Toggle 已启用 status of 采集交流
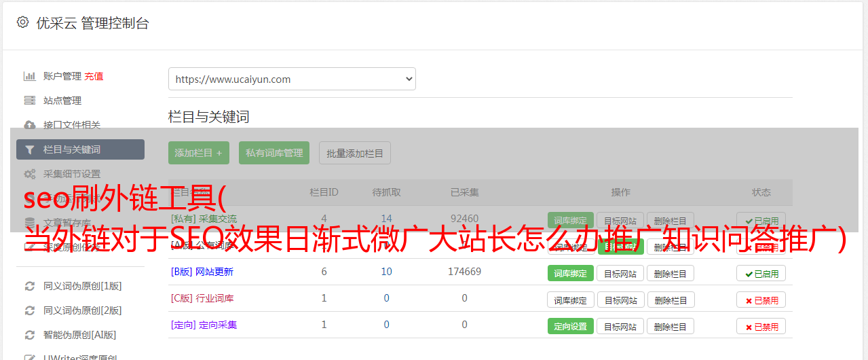 point(761,220)
